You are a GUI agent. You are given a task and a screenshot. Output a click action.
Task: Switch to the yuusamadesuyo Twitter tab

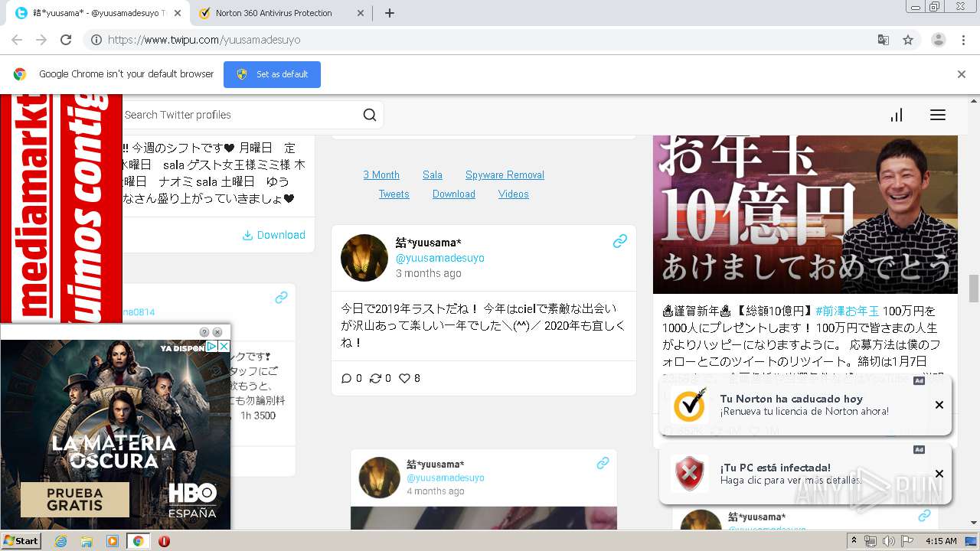(x=92, y=13)
